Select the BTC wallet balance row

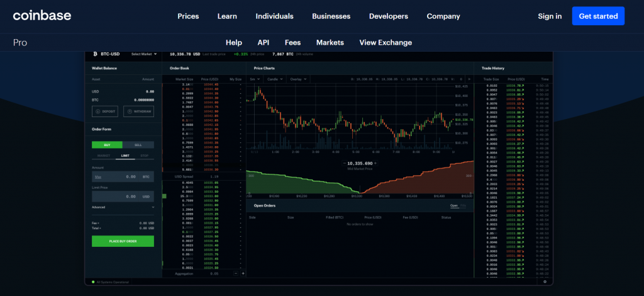pos(123,100)
